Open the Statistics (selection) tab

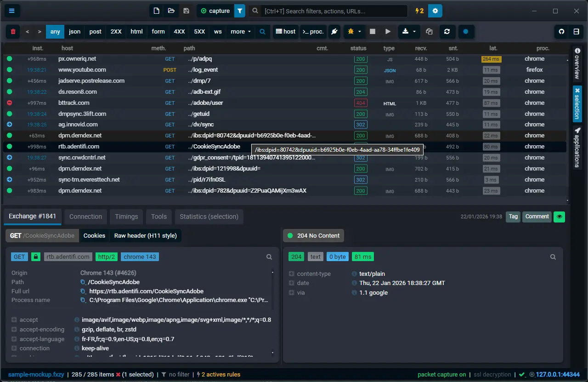point(209,217)
